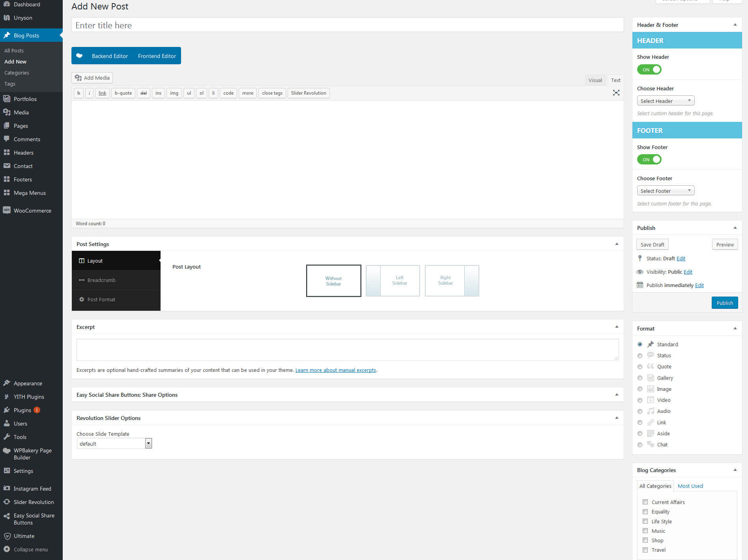Check the Life Style category

click(645, 521)
